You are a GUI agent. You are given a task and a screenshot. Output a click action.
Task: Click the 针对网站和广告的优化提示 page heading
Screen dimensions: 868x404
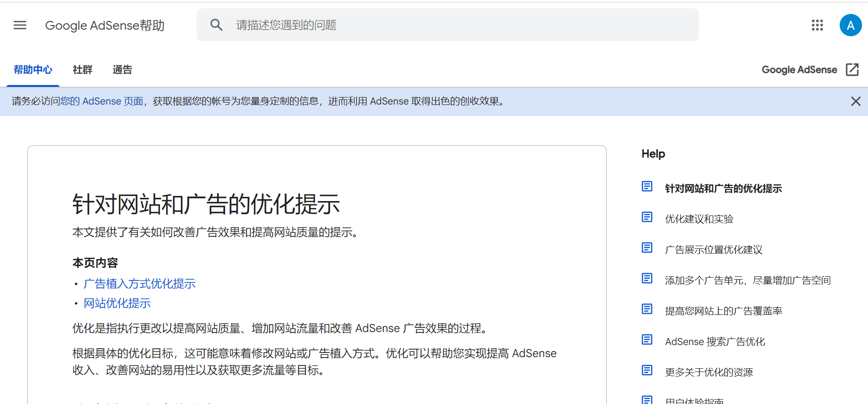pyautogui.click(x=206, y=204)
